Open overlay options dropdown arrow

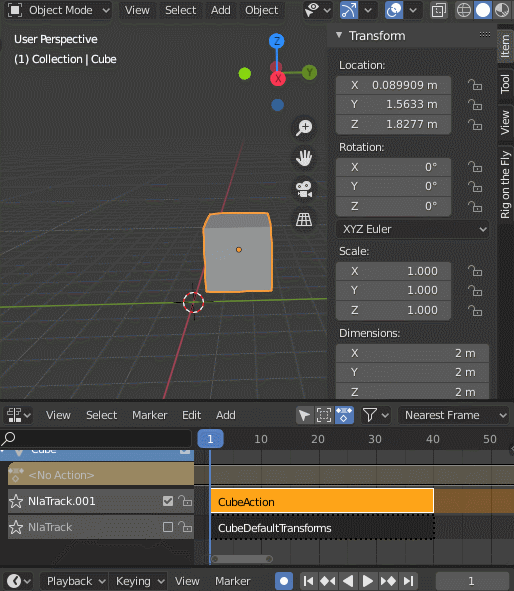tap(413, 10)
